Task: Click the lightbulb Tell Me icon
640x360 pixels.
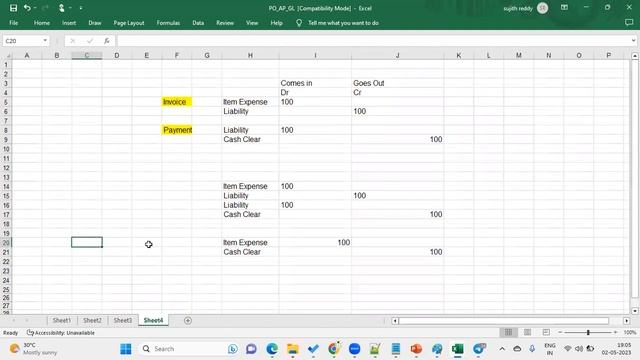Action: coord(299,23)
